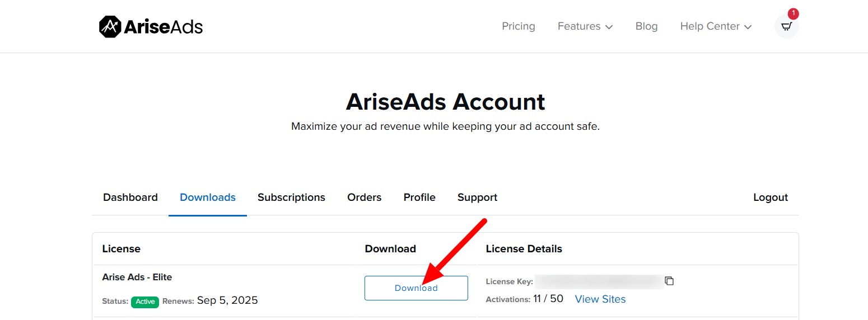Copy the license key to clipboard
The image size is (868, 320).
click(669, 281)
